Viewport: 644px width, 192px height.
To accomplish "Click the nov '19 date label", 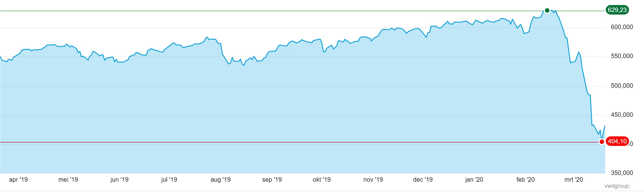I will [x=373, y=180].
